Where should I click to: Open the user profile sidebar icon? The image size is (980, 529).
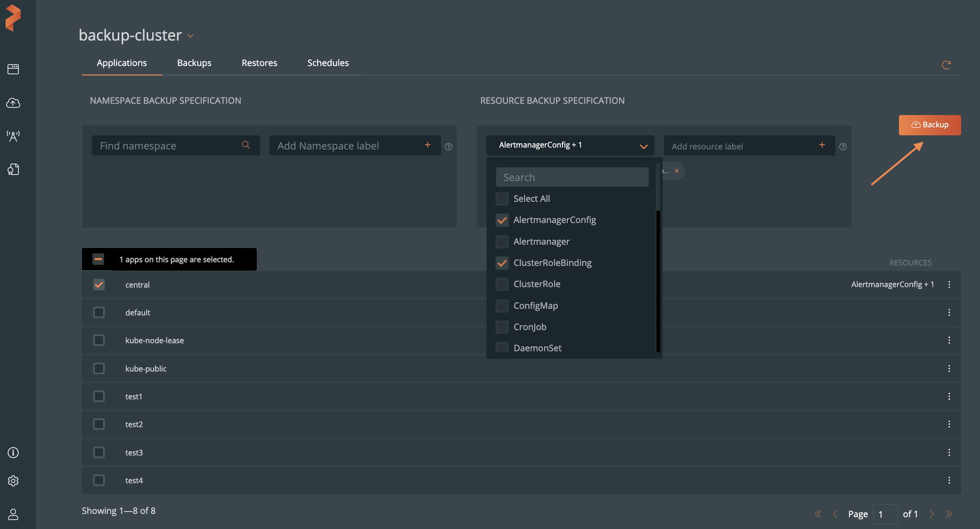tap(13, 514)
